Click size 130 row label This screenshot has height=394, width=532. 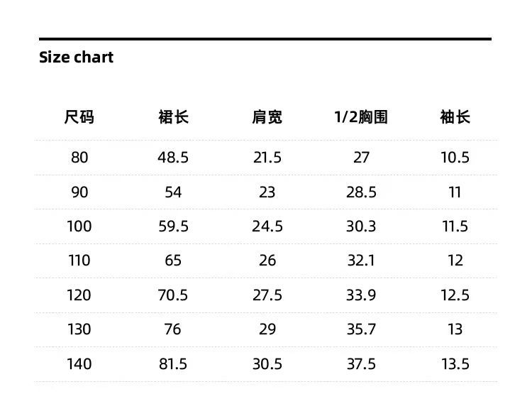79,329
